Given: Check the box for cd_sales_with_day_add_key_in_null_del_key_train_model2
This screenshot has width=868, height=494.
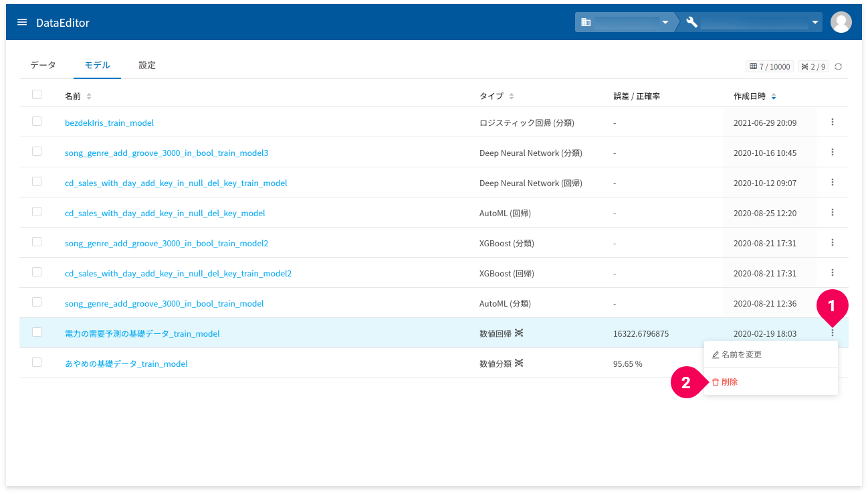Looking at the screenshot, I should click(37, 272).
